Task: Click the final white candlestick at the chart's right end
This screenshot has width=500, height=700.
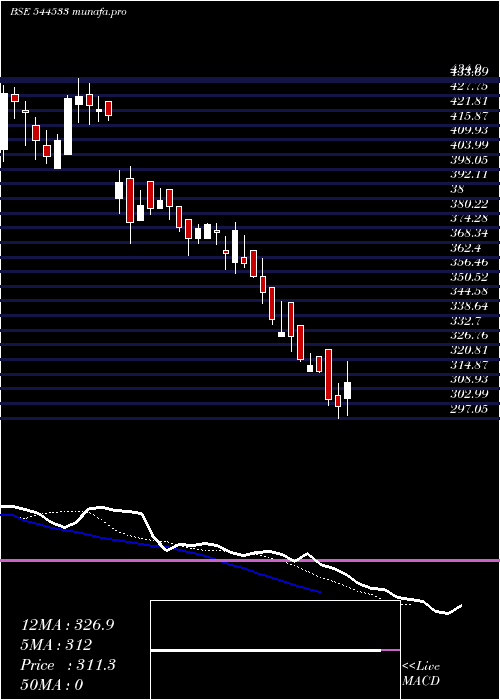Action: coord(347,390)
